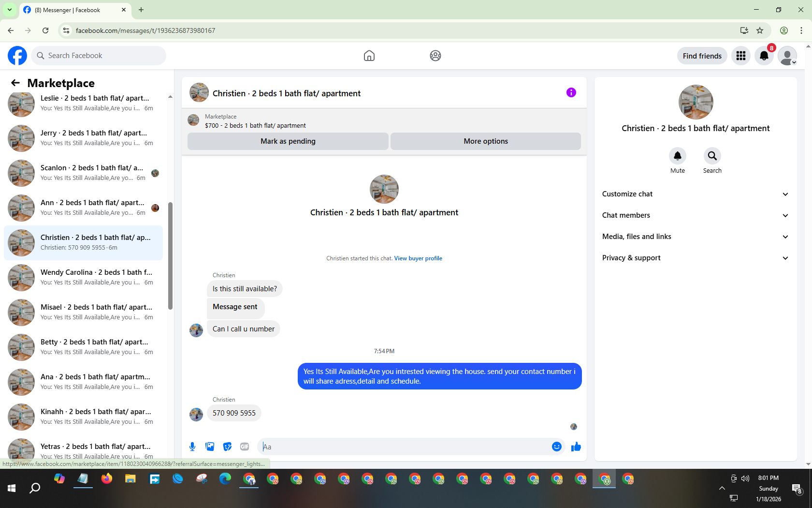This screenshot has width=812, height=508.
Task: Open Wendy Carolina's conversation
Action: point(83,277)
